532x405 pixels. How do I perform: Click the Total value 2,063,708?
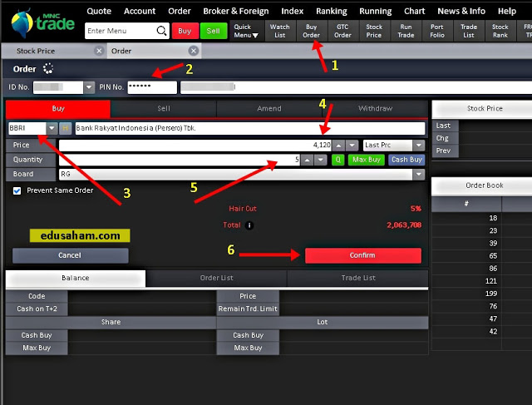coord(404,225)
